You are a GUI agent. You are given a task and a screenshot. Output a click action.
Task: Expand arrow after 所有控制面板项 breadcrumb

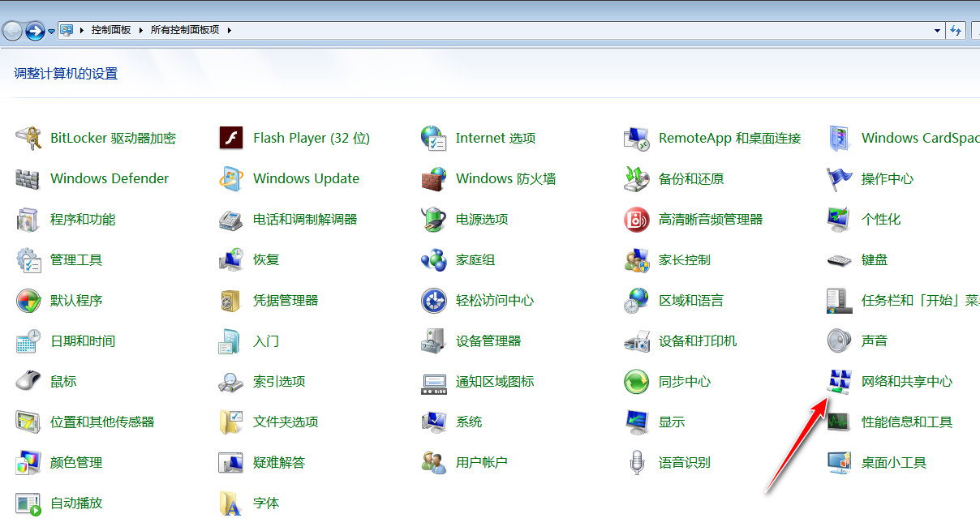pos(230,30)
